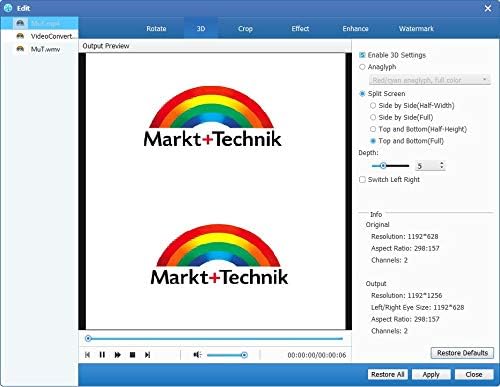Screen dimensions: 500x387
Task: Click the Restore Defaults button
Action: pyautogui.click(x=462, y=353)
